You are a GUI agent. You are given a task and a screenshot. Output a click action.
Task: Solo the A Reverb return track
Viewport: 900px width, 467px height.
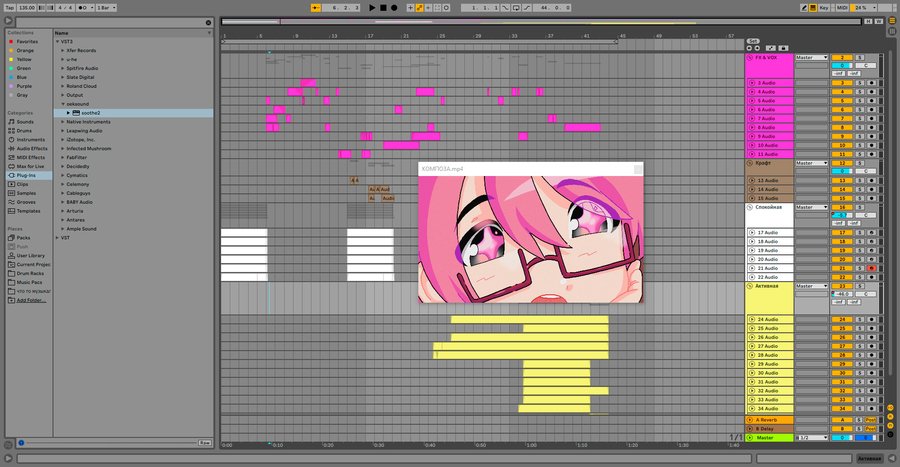(860, 419)
